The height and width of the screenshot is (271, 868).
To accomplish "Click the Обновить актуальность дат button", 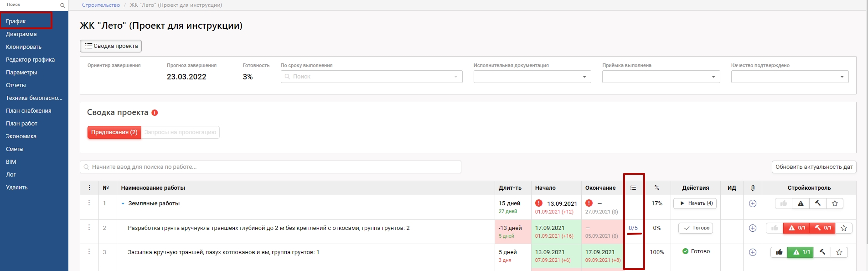I will click(814, 167).
